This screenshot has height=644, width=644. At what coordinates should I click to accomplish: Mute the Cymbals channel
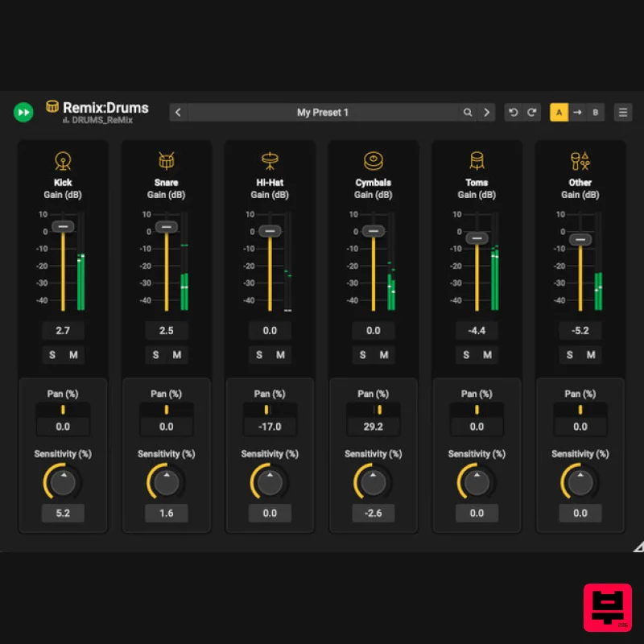click(x=384, y=354)
